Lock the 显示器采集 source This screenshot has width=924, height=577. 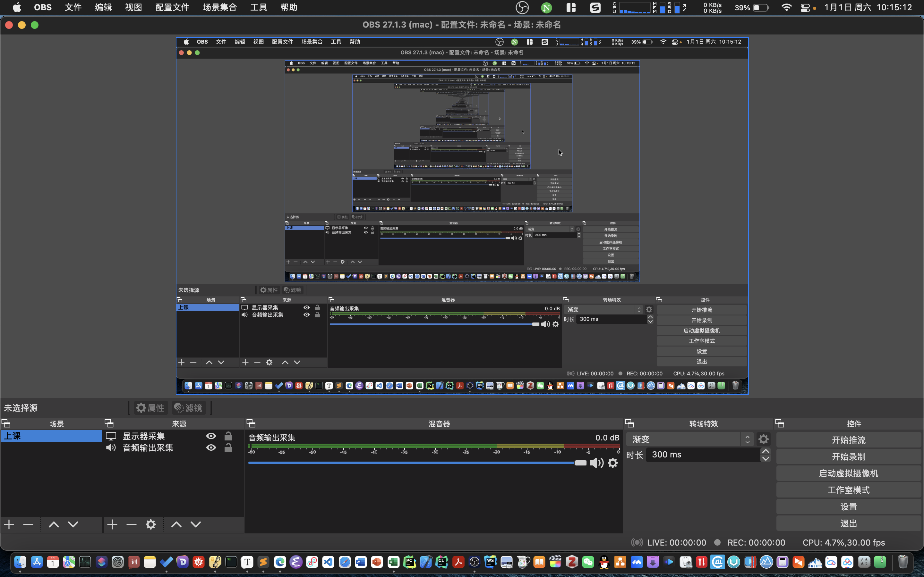pyautogui.click(x=228, y=435)
